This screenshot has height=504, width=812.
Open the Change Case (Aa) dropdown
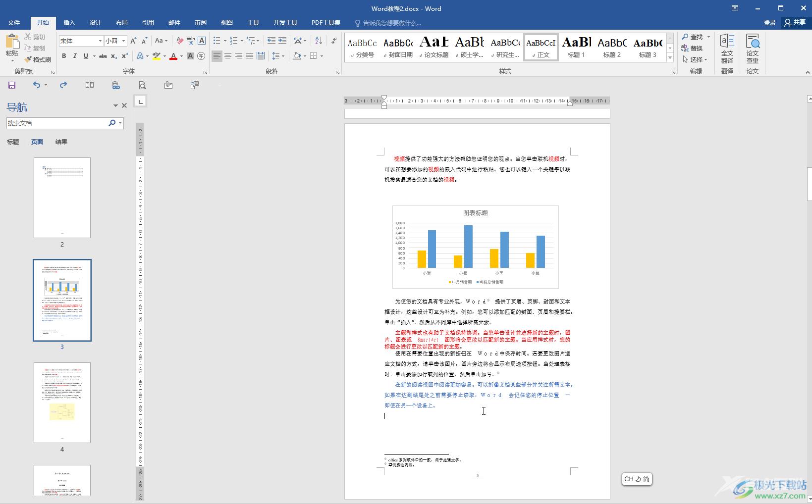tap(161, 41)
